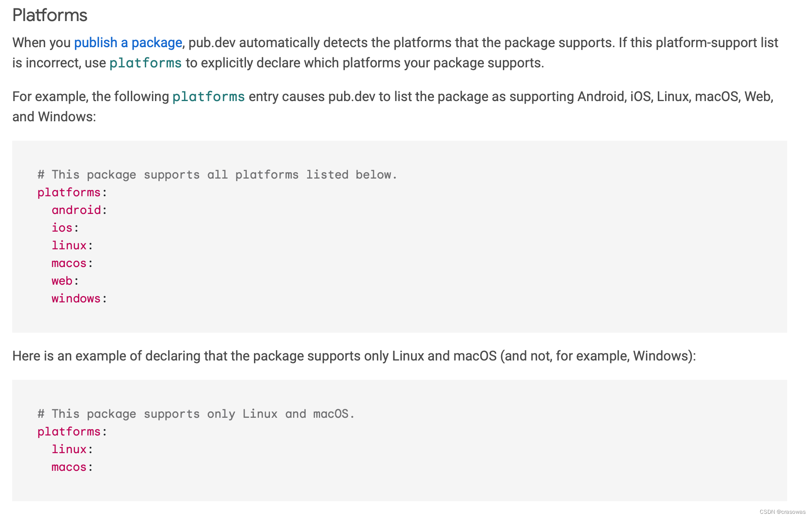Click the sentence starting 'Here is an example'
This screenshot has height=518, width=812.
(354, 356)
